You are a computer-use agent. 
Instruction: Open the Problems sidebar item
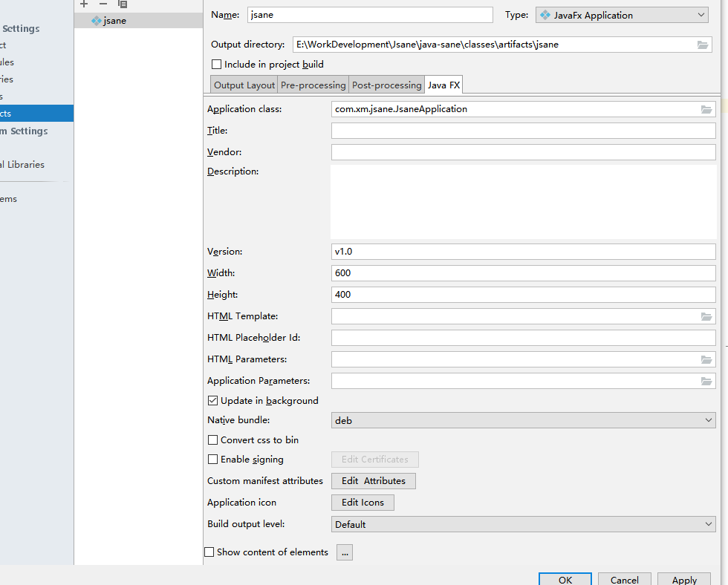8,199
